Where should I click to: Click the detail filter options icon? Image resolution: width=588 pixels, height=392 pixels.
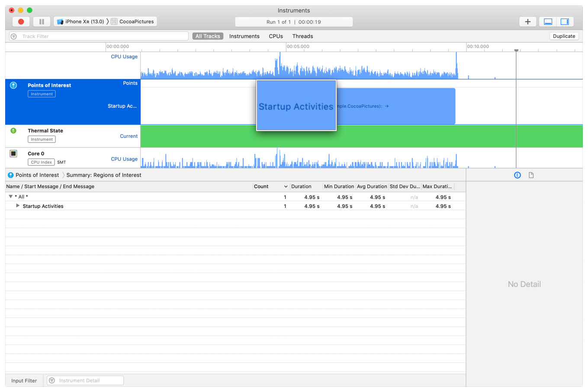(52, 380)
